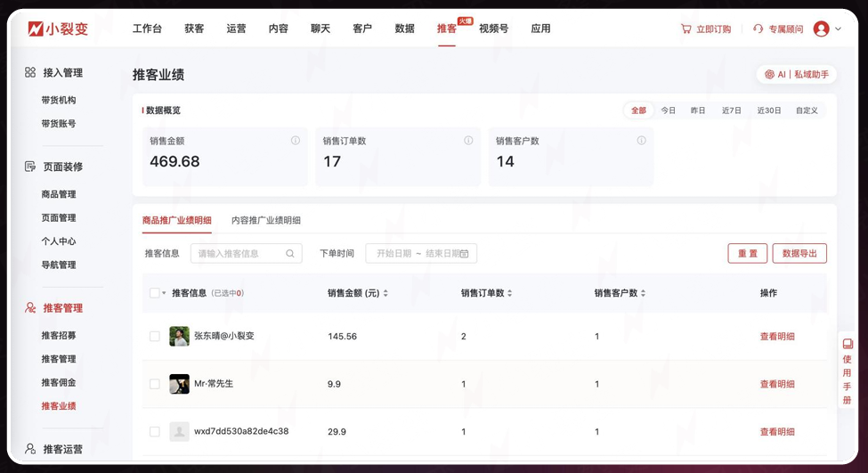868x473 pixels.
Task: Select the 近7日 time range filter
Action: tap(731, 110)
